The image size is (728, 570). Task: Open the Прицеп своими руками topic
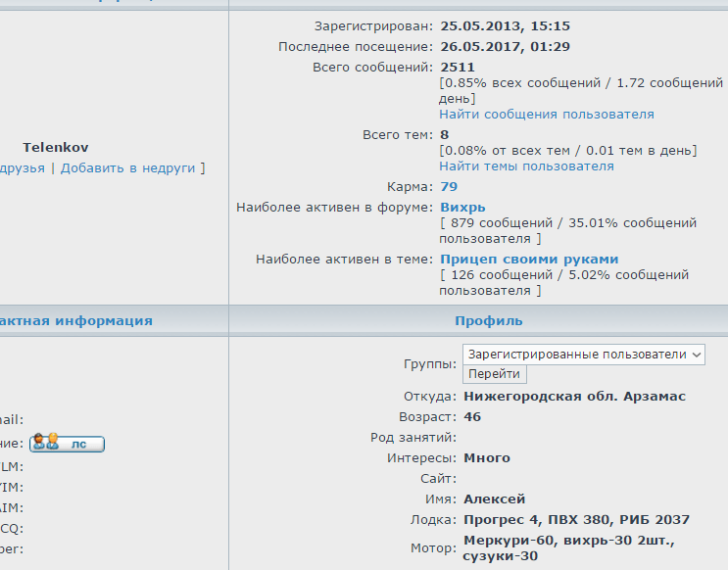click(529, 259)
